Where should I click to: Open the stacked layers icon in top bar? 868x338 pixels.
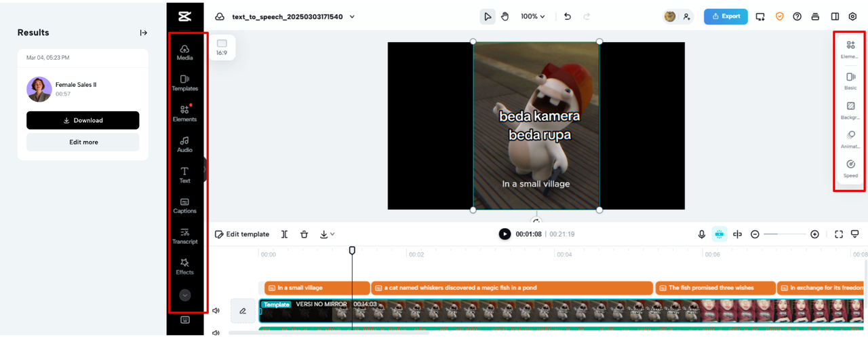tap(816, 16)
